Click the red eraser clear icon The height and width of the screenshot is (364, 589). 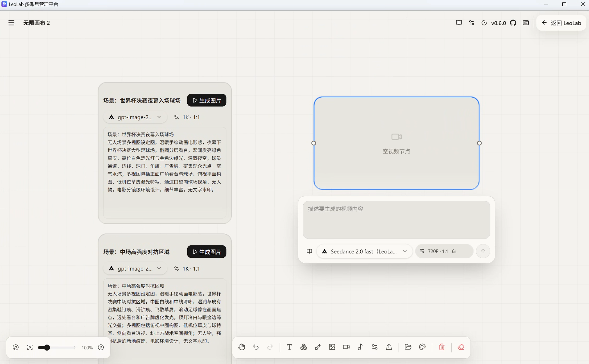point(461,347)
